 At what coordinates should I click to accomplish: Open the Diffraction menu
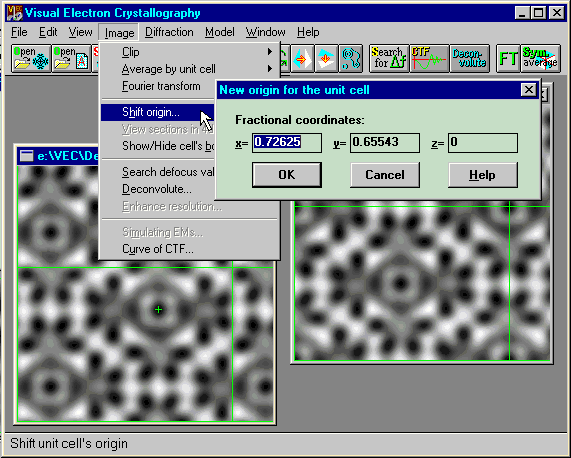point(169,32)
